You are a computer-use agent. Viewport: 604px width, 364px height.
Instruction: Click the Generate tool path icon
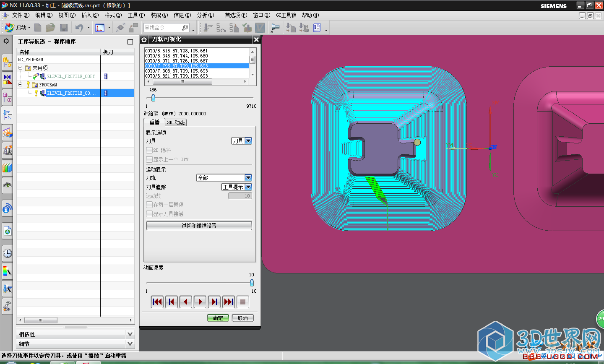tap(208, 28)
